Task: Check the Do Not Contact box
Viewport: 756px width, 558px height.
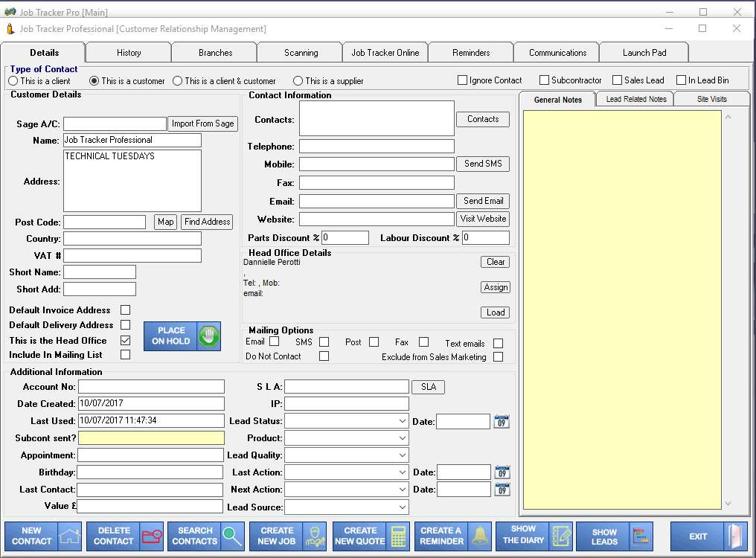Action: pyautogui.click(x=324, y=356)
